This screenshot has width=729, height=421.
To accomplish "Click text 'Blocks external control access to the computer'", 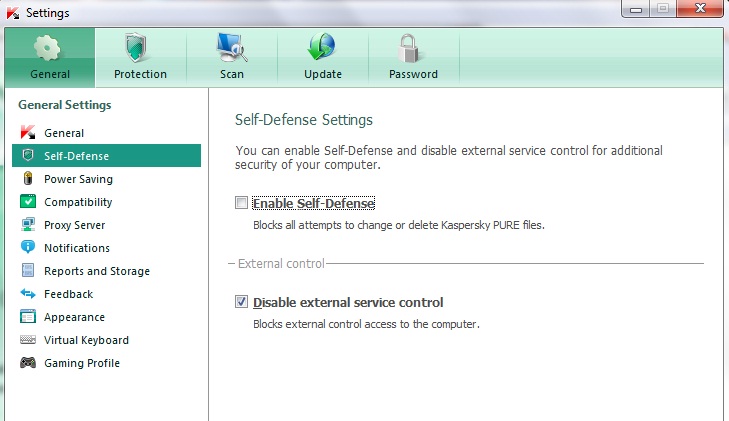I will 366,324.
